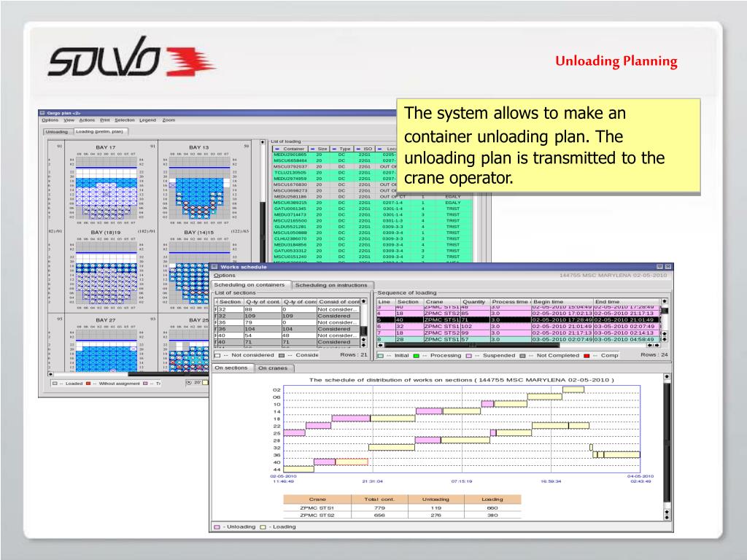Click red Without assignment legend swatch
The image size is (747, 560).
pyautogui.click(x=88, y=384)
